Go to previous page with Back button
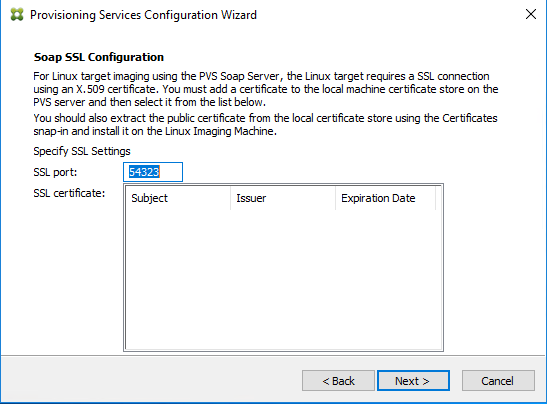 (x=338, y=381)
